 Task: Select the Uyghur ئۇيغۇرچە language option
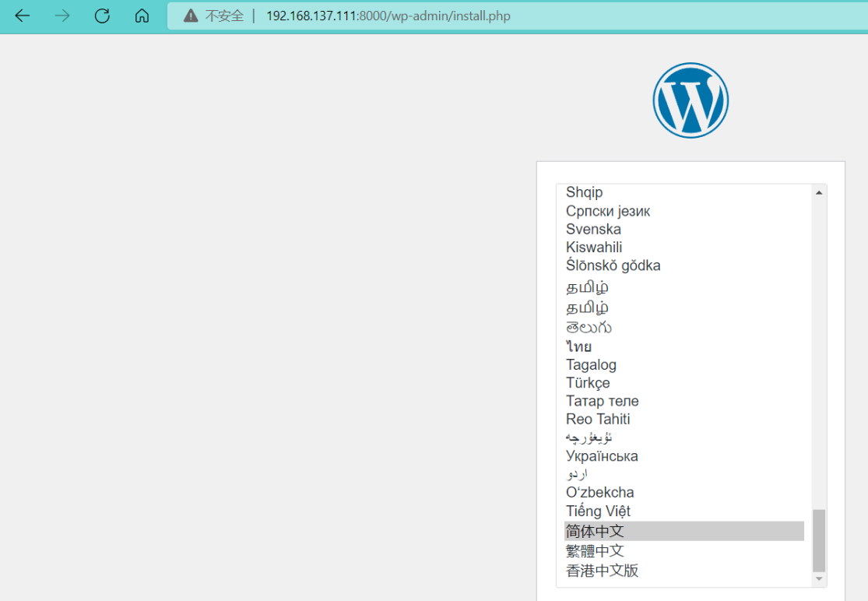pyautogui.click(x=684, y=438)
